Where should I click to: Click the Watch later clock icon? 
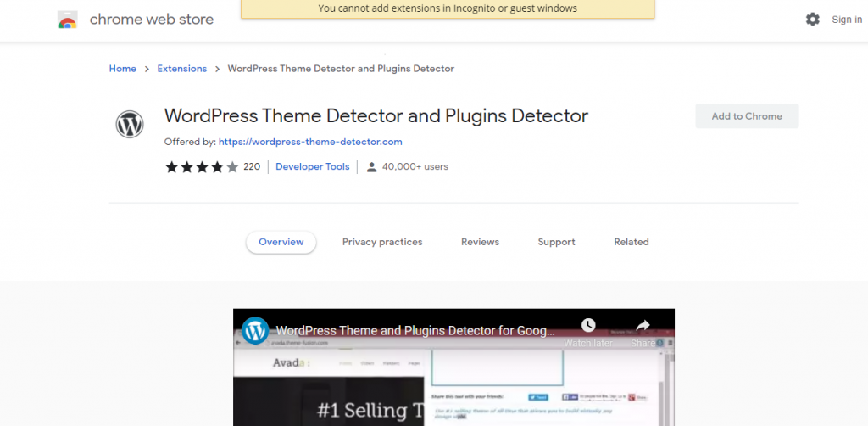pyautogui.click(x=588, y=326)
